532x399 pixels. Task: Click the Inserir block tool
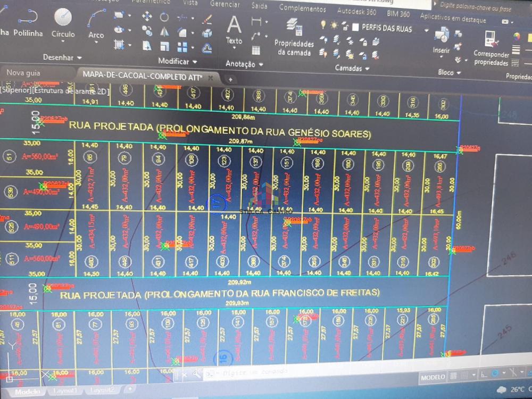click(x=442, y=41)
